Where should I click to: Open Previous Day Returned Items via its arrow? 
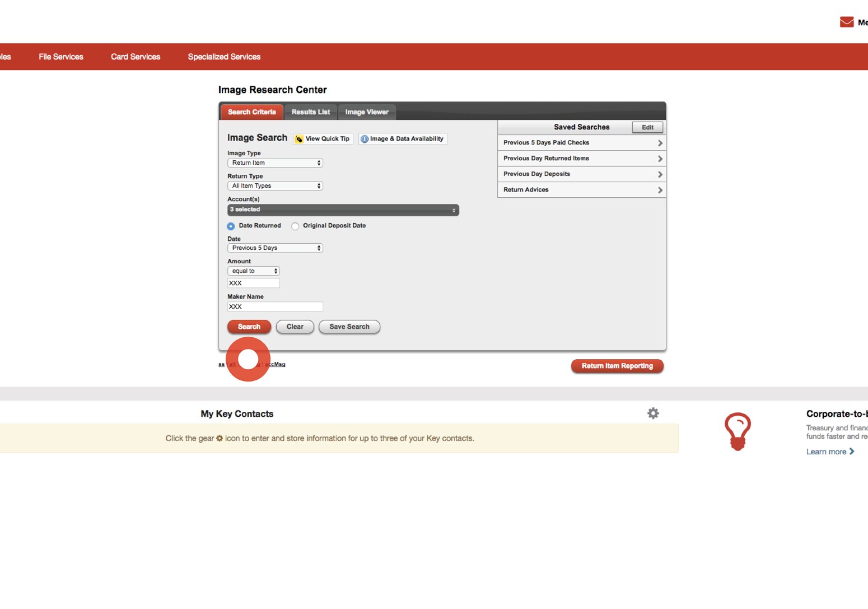[x=661, y=158]
